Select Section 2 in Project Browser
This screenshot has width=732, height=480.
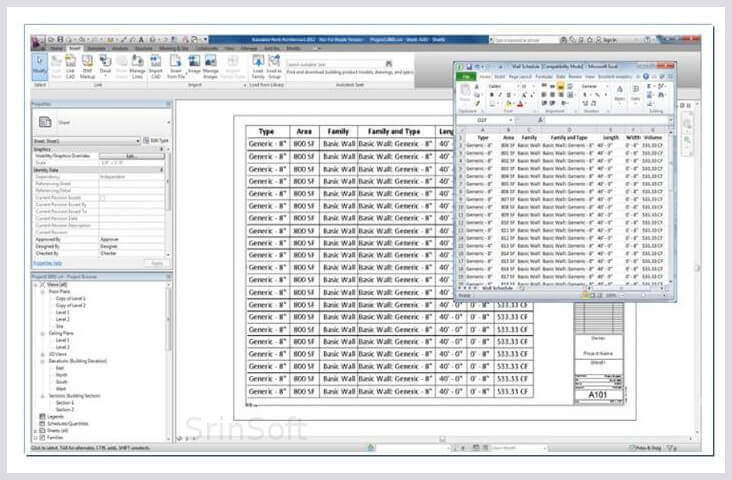tap(65, 409)
